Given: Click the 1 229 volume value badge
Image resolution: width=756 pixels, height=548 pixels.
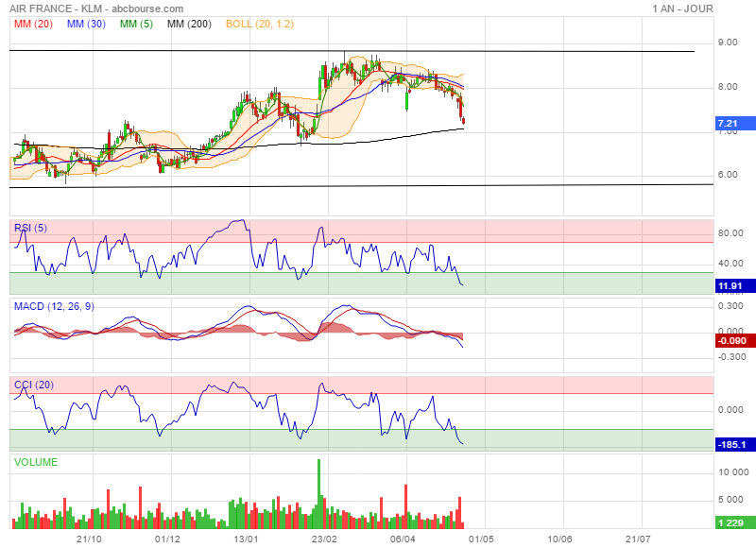Looking at the screenshot, I should click(730, 522).
